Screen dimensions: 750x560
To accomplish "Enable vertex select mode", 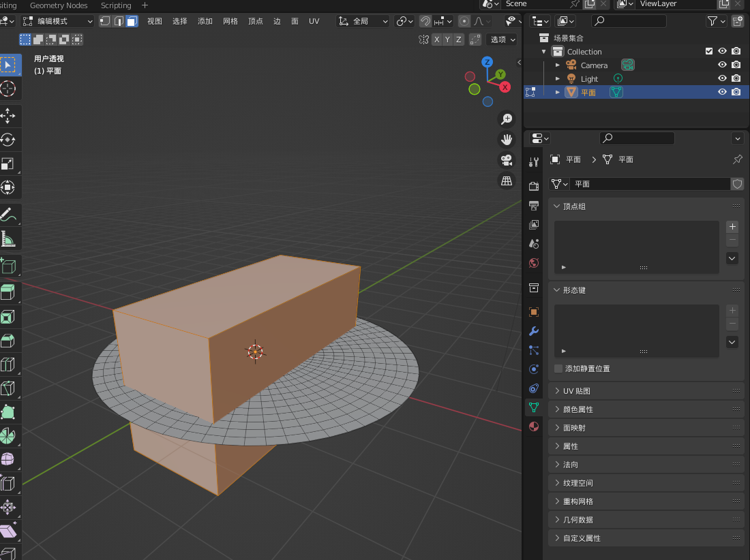I will [x=105, y=21].
